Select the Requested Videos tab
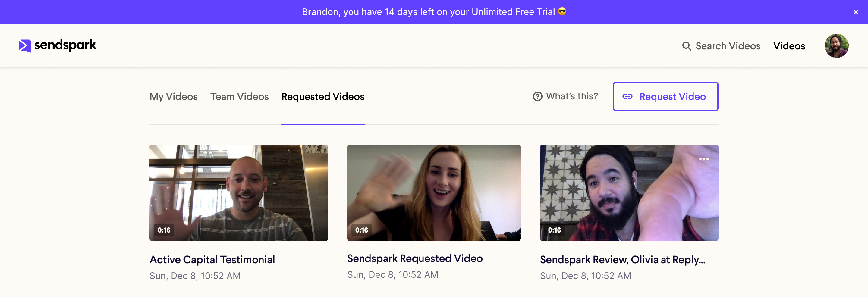This screenshot has width=868, height=297. click(323, 97)
